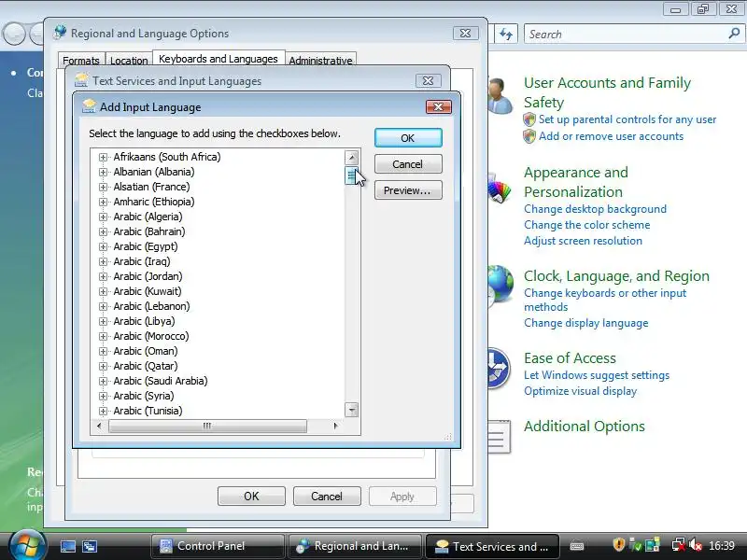Click the horizontal scroll-left arrow
Image resolution: width=747 pixels, height=560 pixels.
point(99,426)
